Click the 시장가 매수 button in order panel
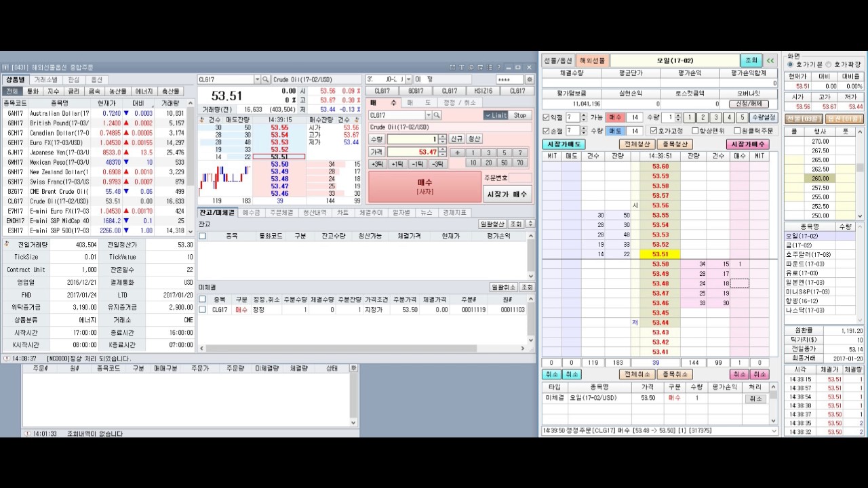 (x=507, y=195)
